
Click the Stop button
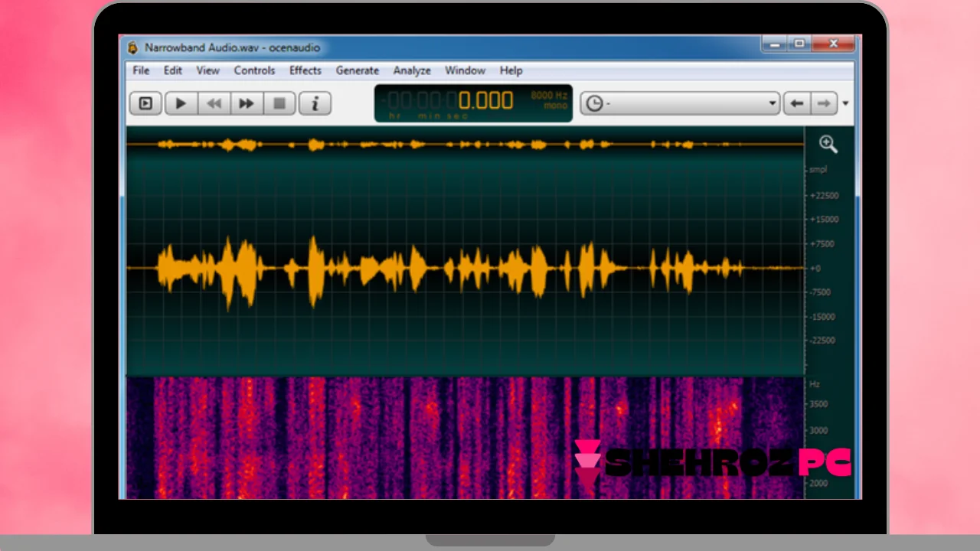[x=279, y=103]
